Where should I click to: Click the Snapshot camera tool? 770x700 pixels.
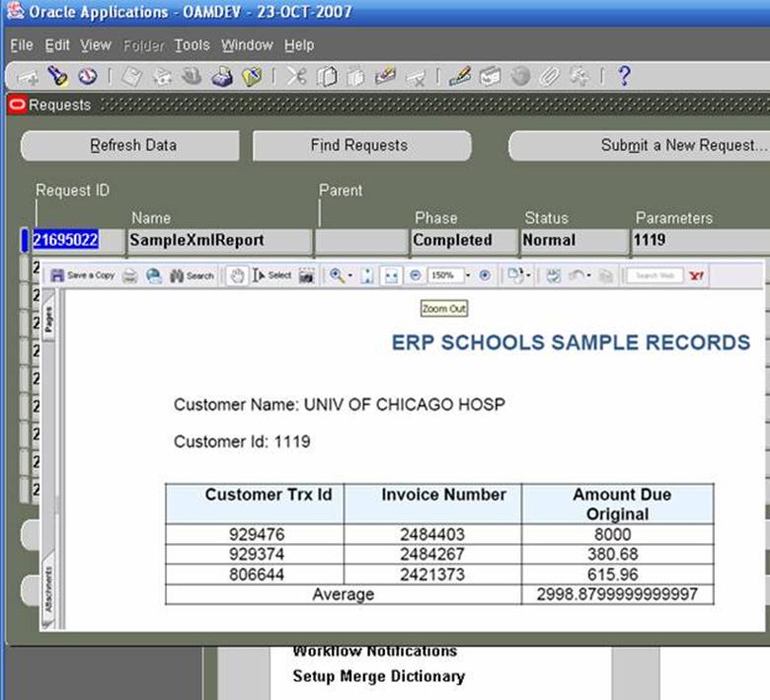point(306,276)
